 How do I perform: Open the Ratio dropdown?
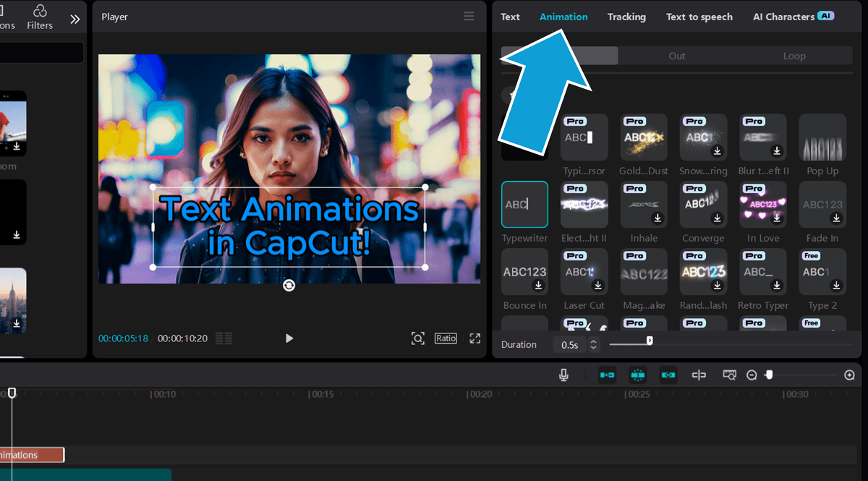pos(446,338)
